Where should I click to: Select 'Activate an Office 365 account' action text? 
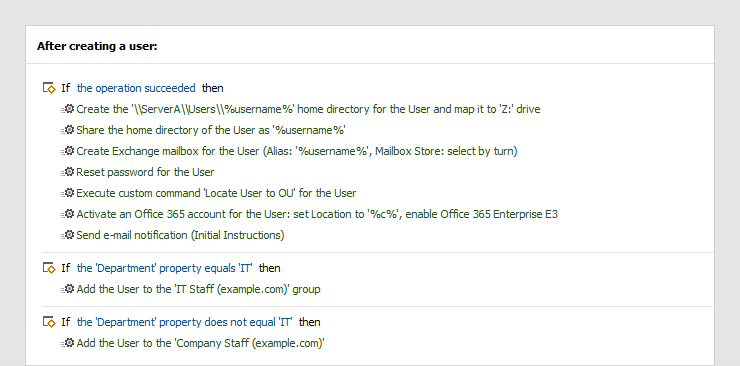(317, 214)
